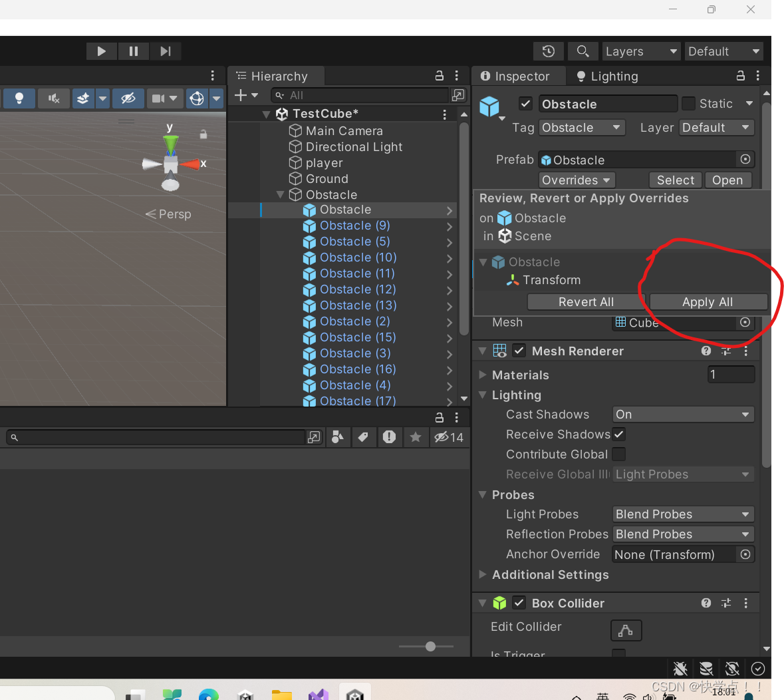784x700 pixels.
Task: Click the Mesh Cube object picker circle
Action: [x=745, y=322]
